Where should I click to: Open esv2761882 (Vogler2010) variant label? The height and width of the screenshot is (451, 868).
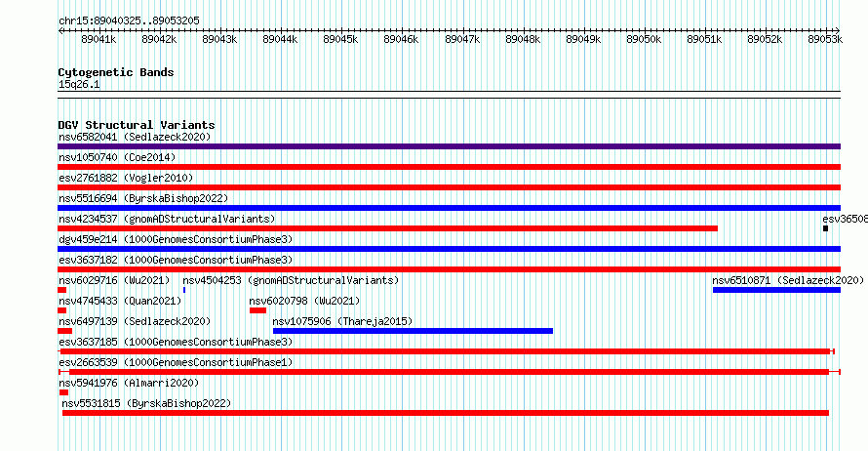(126, 178)
